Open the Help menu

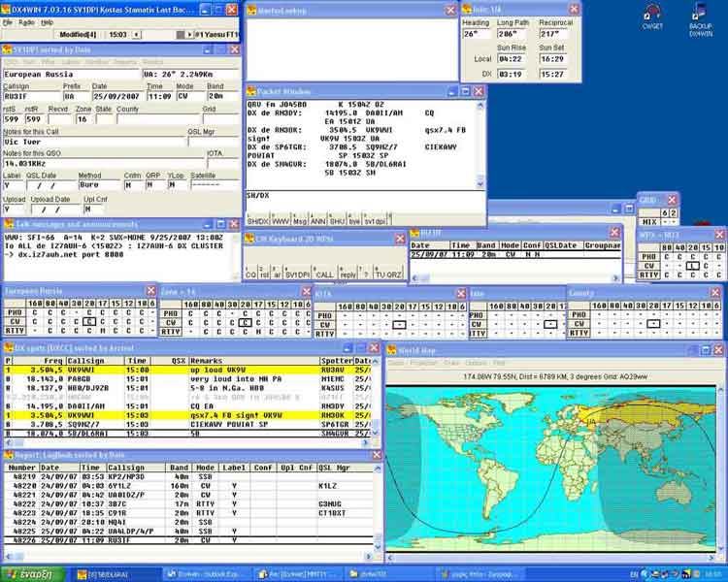[x=48, y=20]
